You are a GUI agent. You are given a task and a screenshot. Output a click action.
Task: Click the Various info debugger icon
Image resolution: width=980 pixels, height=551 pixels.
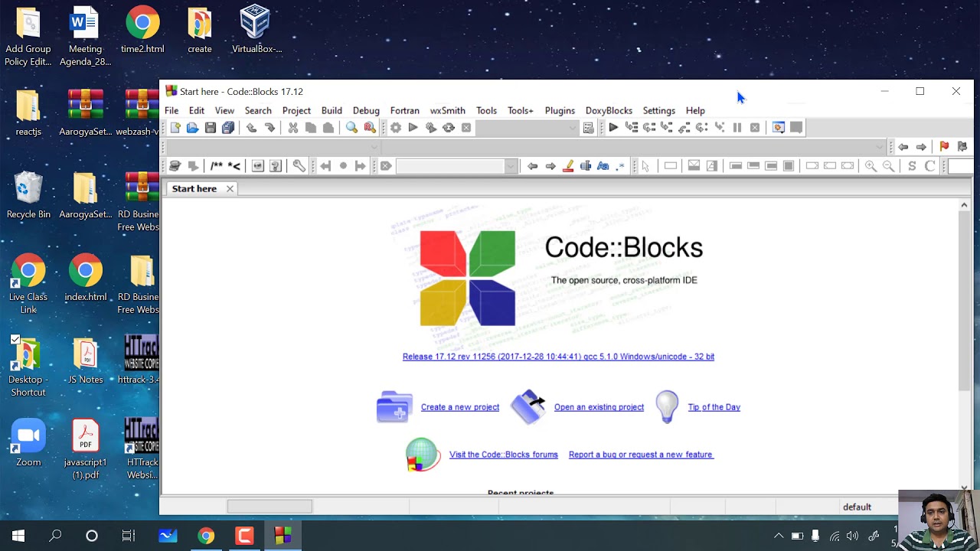(x=796, y=128)
